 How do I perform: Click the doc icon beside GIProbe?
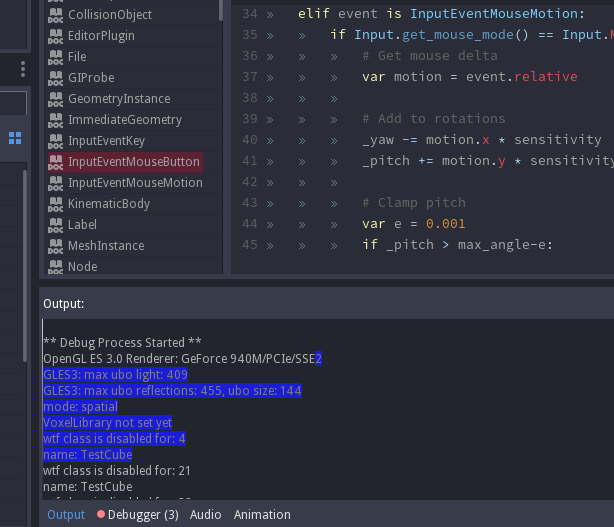point(55,78)
